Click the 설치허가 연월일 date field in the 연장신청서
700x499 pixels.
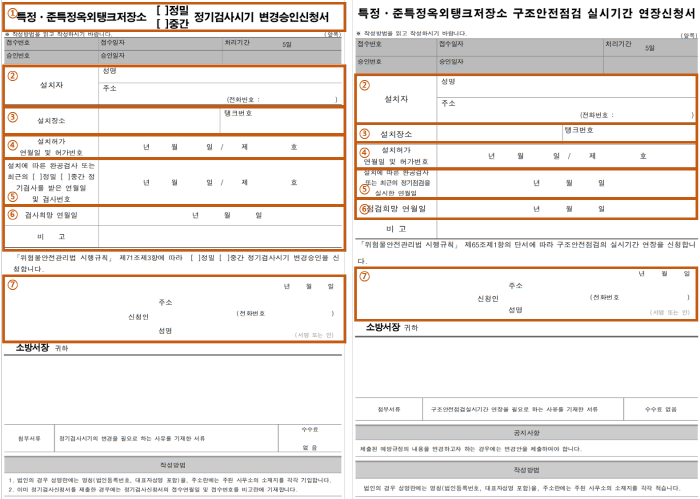566,156
